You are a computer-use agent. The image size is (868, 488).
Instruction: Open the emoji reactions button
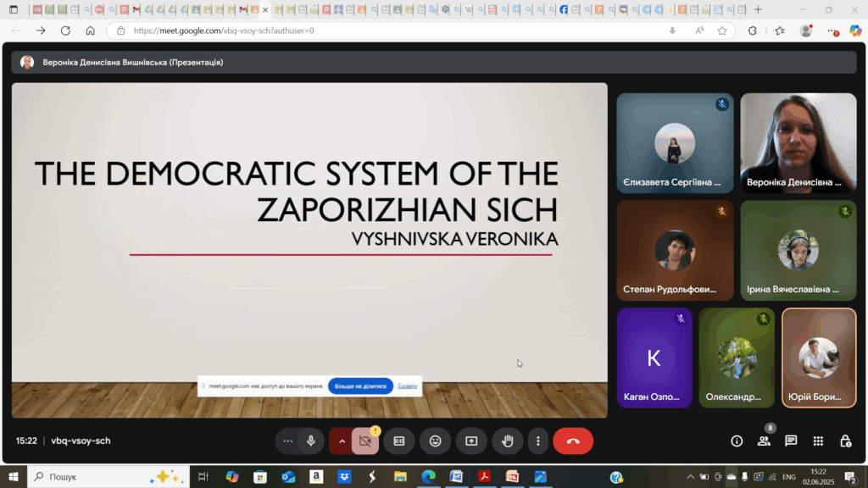435,441
